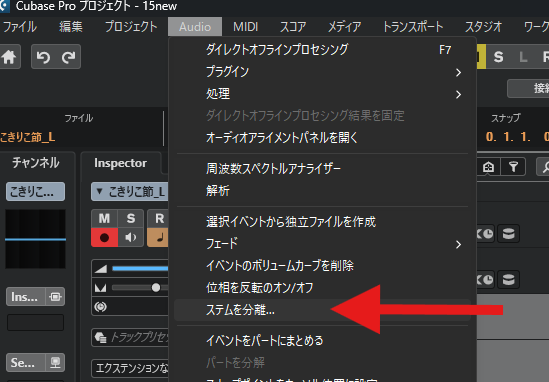This screenshot has width=549, height=382.
Task: Open the トラックプリセット selector
Action: coord(130,337)
